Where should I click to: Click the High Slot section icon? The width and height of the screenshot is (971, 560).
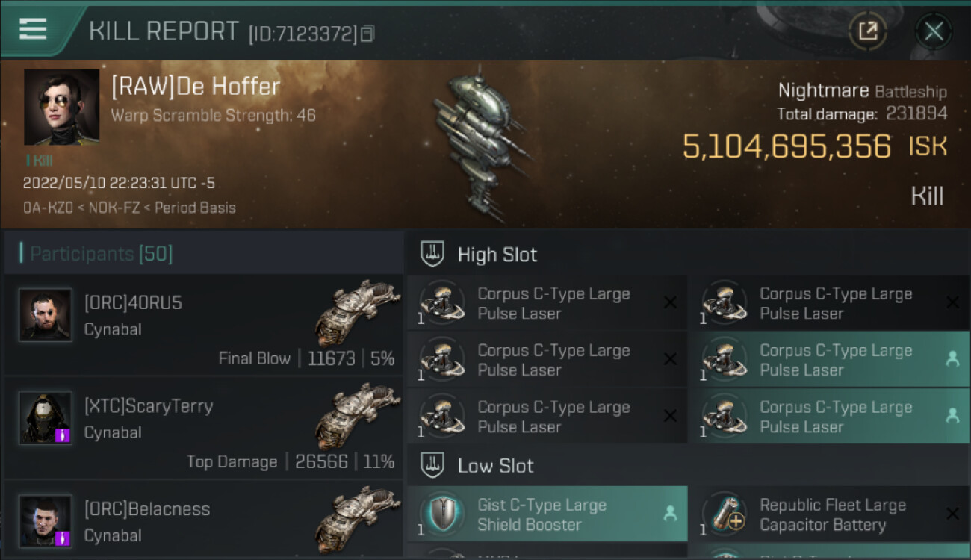click(x=432, y=254)
